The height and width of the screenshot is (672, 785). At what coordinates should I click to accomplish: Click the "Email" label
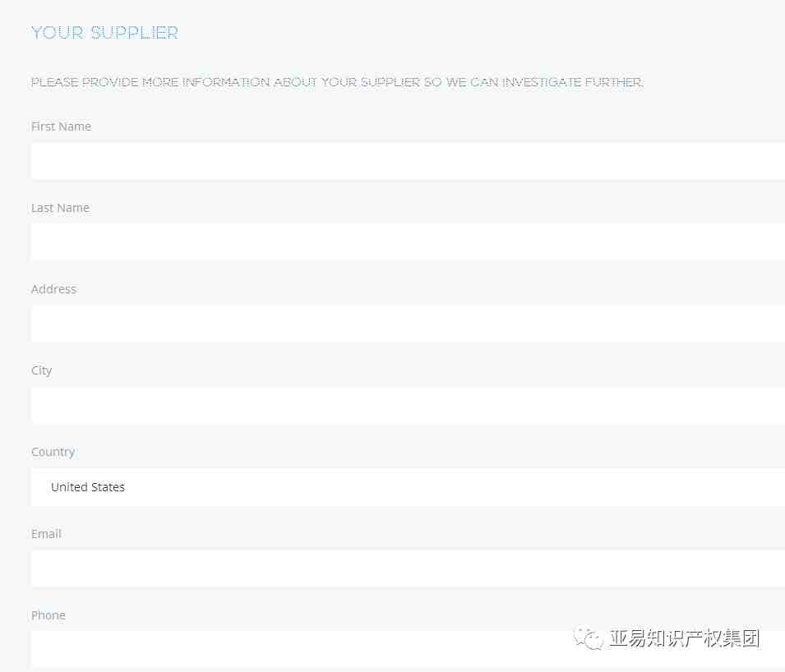(46, 534)
